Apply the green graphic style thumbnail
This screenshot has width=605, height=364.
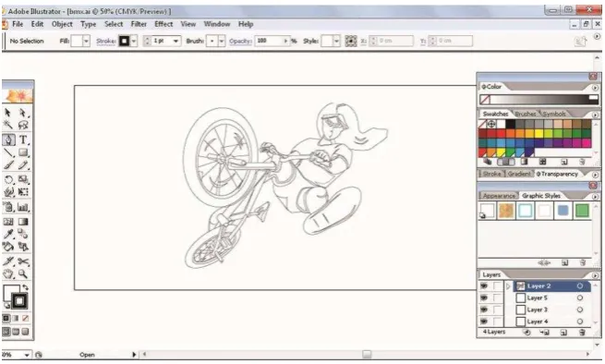[x=582, y=211]
